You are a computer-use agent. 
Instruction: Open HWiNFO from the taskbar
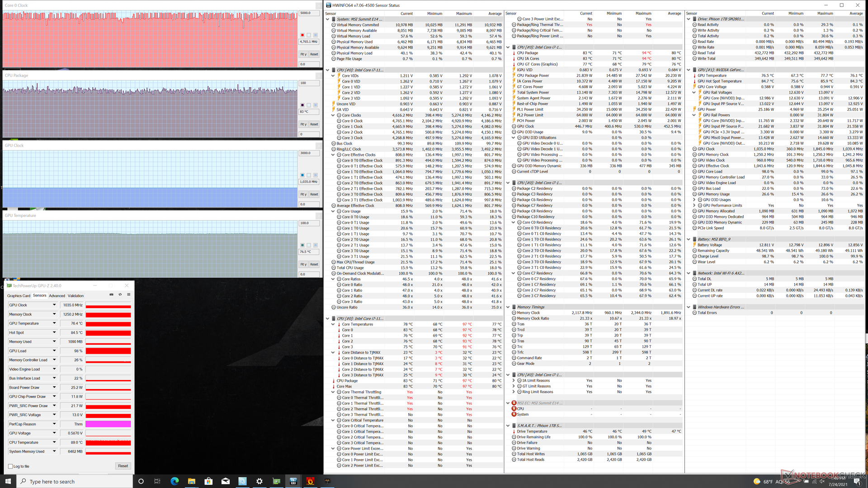[293, 481]
